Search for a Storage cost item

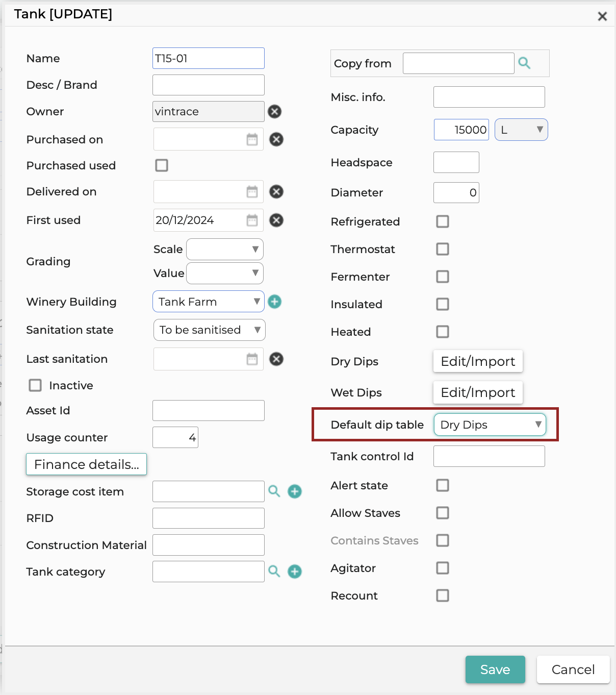coord(274,491)
